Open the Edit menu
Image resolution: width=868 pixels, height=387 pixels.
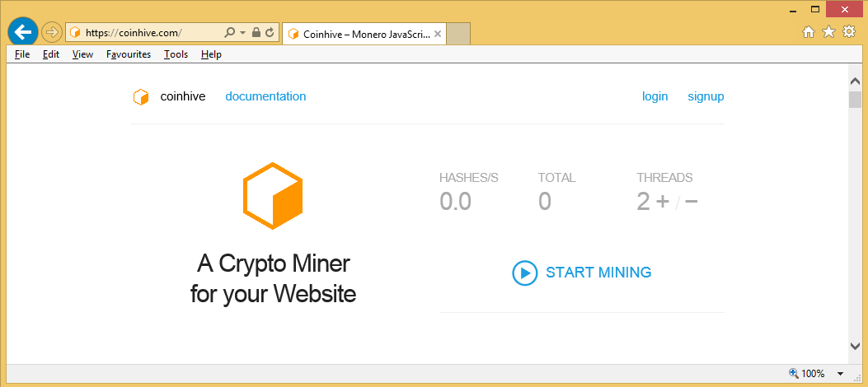click(51, 54)
